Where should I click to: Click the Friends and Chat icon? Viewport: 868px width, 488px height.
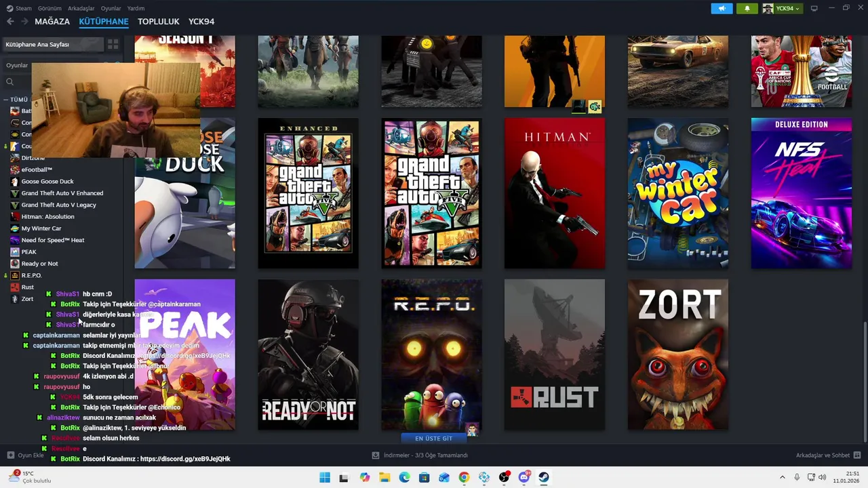857,455
